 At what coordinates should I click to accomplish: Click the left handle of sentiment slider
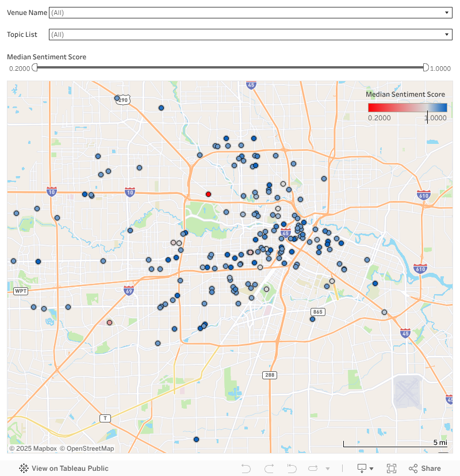(x=34, y=67)
